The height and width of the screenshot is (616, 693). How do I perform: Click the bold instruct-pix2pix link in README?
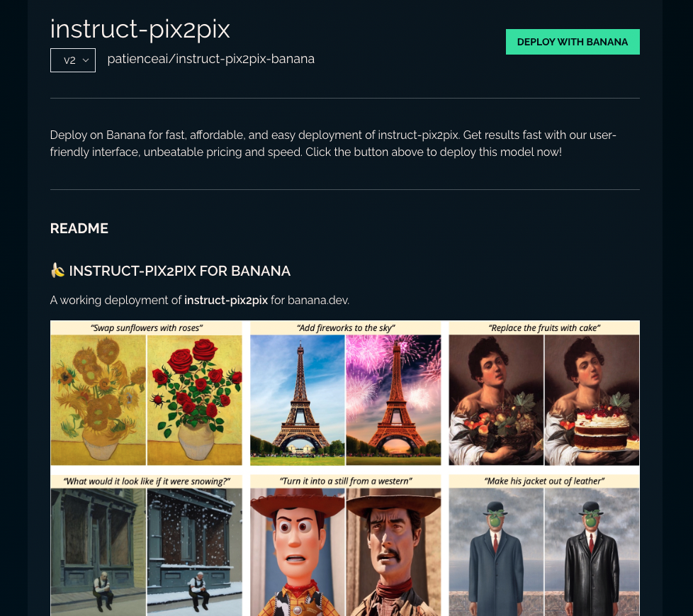(x=226, y=301)
